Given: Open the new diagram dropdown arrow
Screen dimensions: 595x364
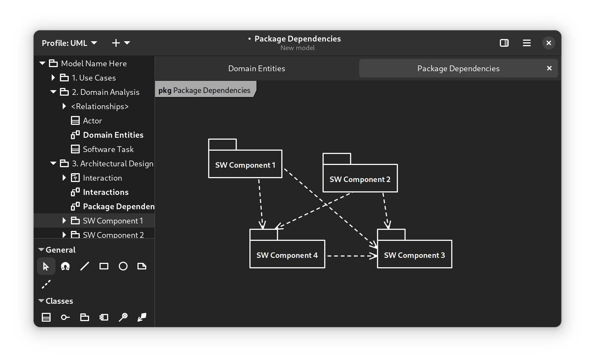Looking at the screenshot, I should pyautogui.click(x=127, y=43).
